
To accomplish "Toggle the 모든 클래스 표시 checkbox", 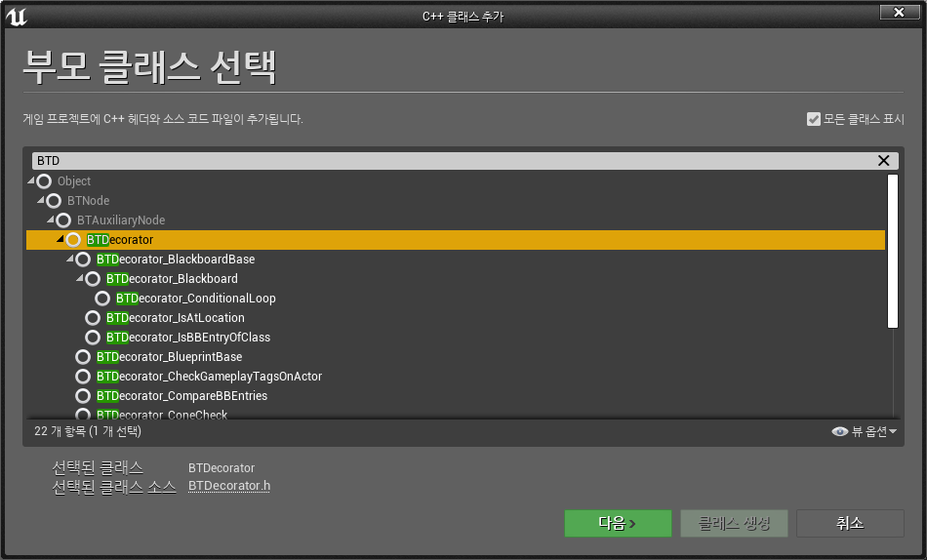I will (x=814, y=119).
